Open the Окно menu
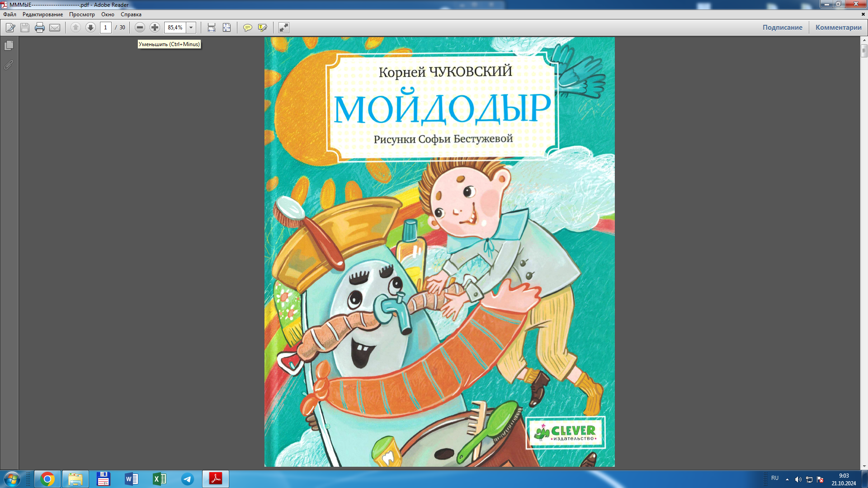868x488 pixels. [108, 14]
